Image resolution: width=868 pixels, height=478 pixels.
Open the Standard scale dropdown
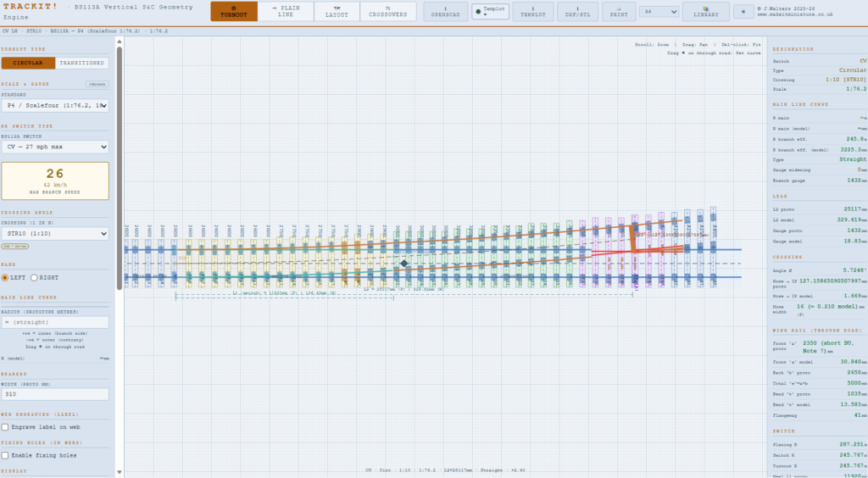(x=55, y=105)
